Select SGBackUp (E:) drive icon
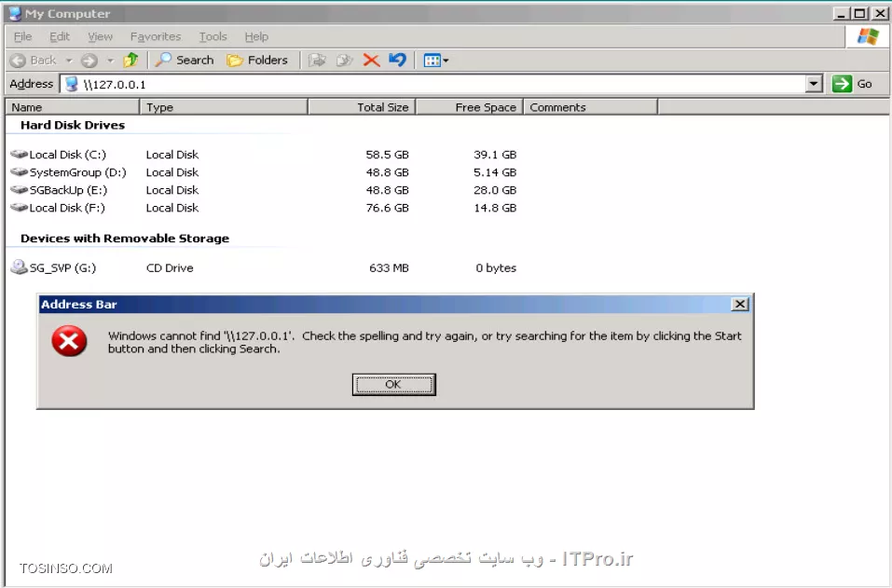Viewport: 892px width, 588px height. pyautogui.click(x=19, y=189)
